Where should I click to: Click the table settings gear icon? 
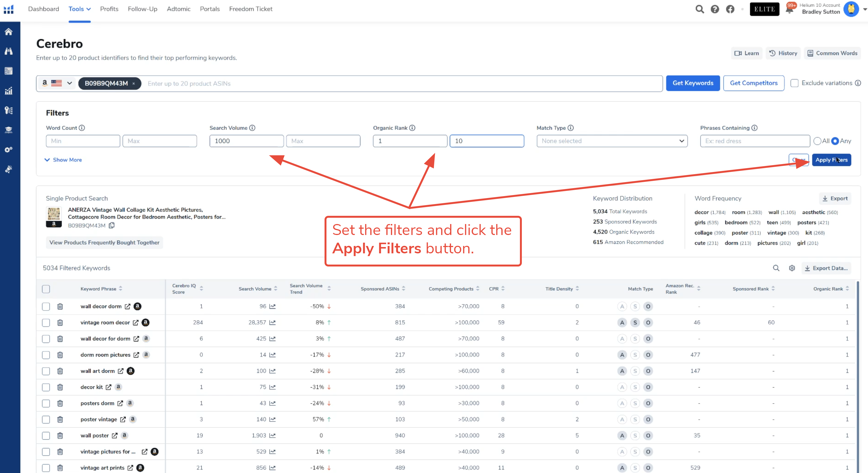click(792, 268)
